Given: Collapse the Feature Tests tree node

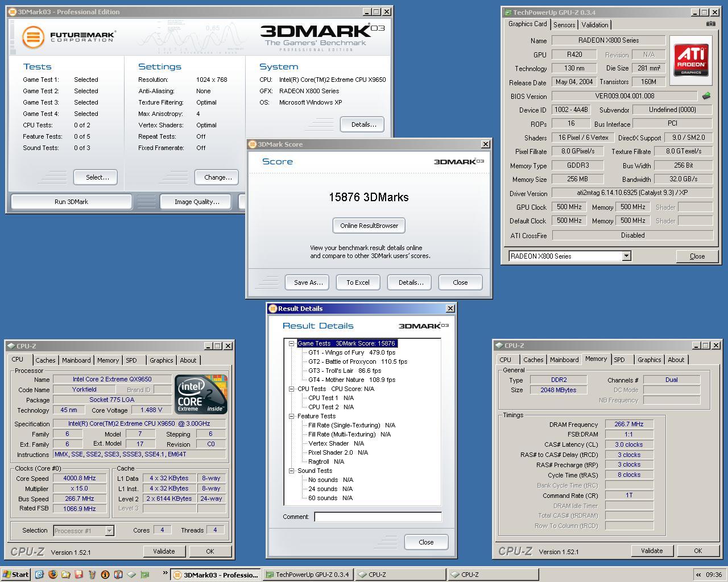Looking at the screenshot, I should pyautogui.click(x=291, y=416).
